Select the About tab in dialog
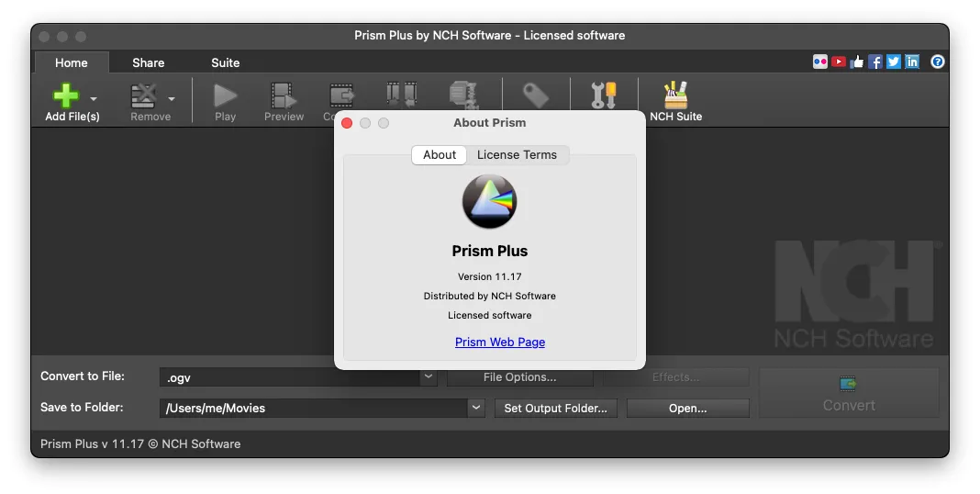This screenshot has width=980, height=494. pos(440,154)
